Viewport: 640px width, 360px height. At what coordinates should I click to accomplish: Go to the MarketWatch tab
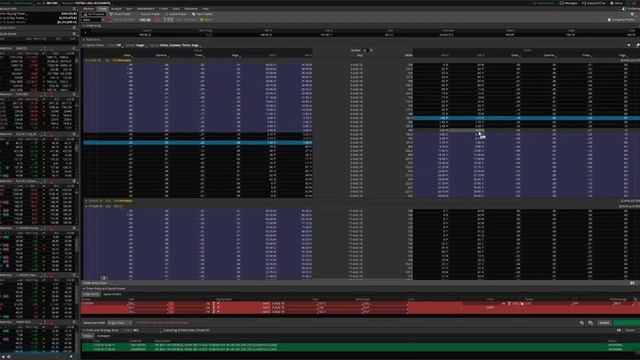(x=146, y=9)
